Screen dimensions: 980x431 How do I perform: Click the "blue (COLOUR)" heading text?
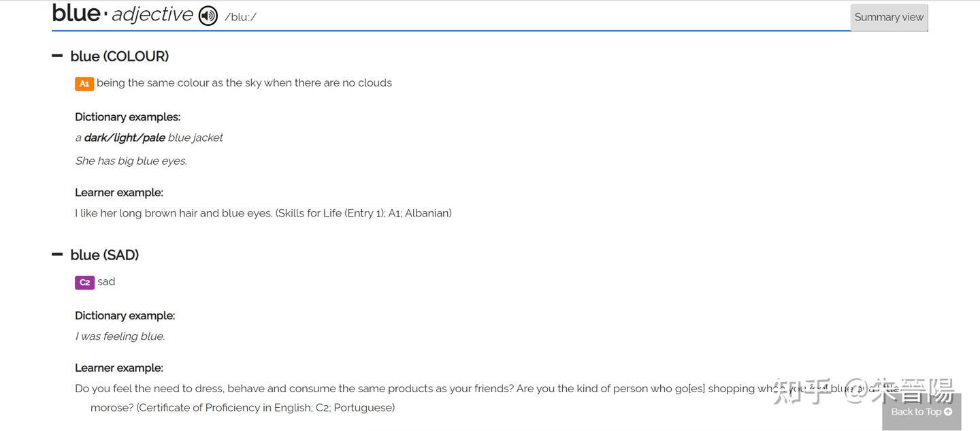(120, 57)
